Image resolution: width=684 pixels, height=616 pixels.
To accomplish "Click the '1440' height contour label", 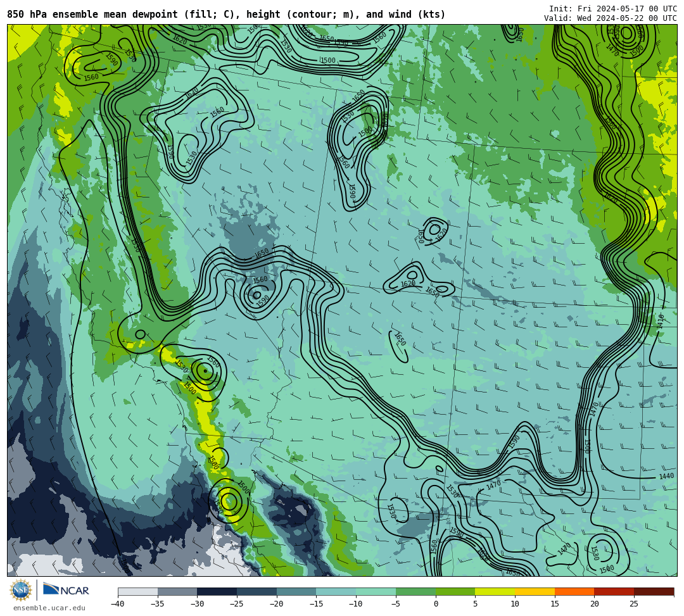I will point(666,476).
